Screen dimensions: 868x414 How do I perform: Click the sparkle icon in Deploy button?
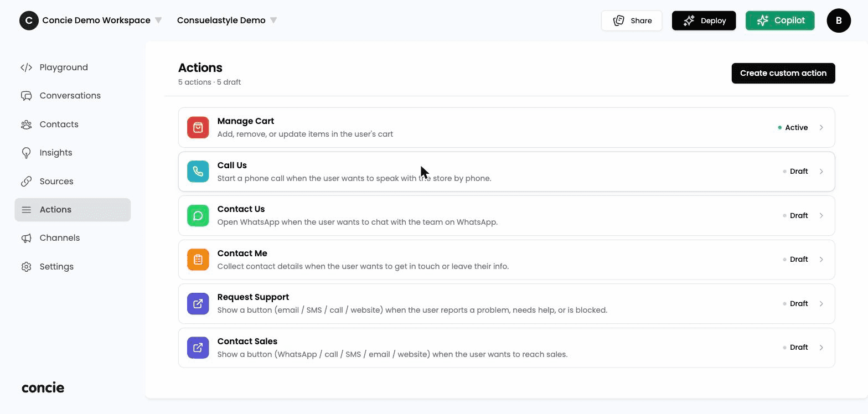[x=689, y=20]
